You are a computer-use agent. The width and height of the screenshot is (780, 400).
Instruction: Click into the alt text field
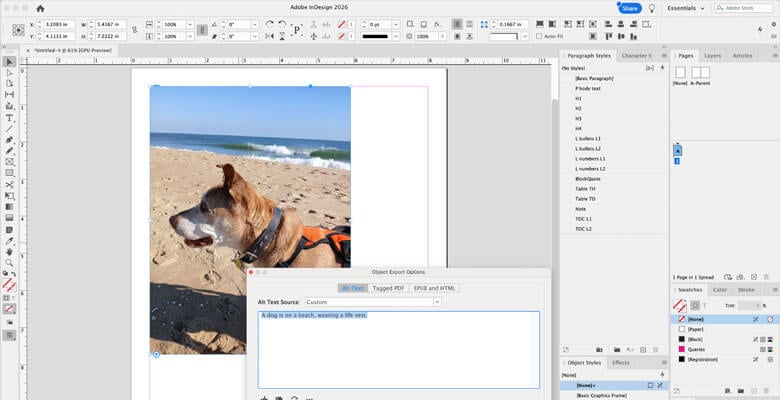pos(398,350)
